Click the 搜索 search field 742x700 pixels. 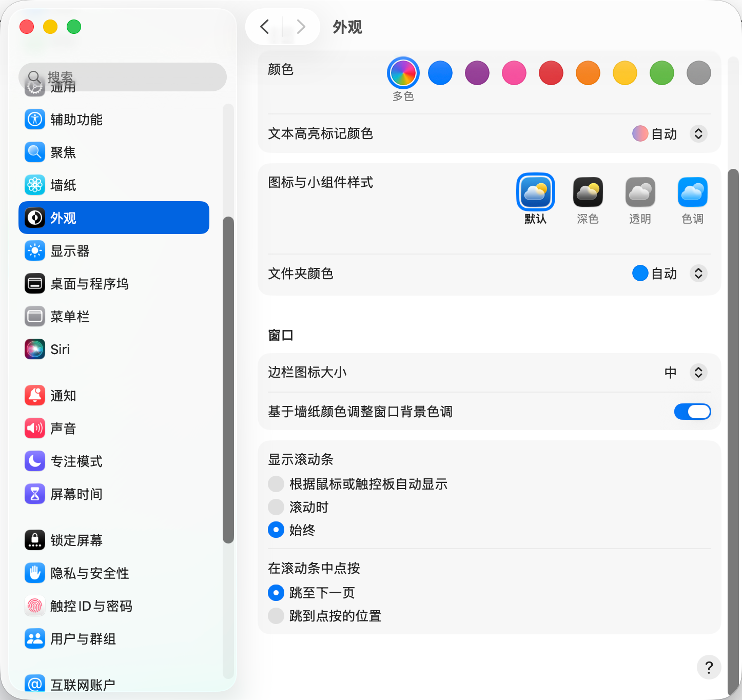[123, 77]
